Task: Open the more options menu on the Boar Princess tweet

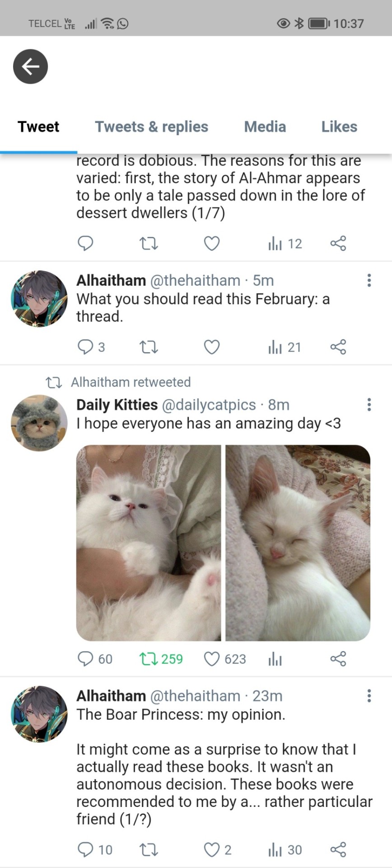Action: tap(369, 696)
